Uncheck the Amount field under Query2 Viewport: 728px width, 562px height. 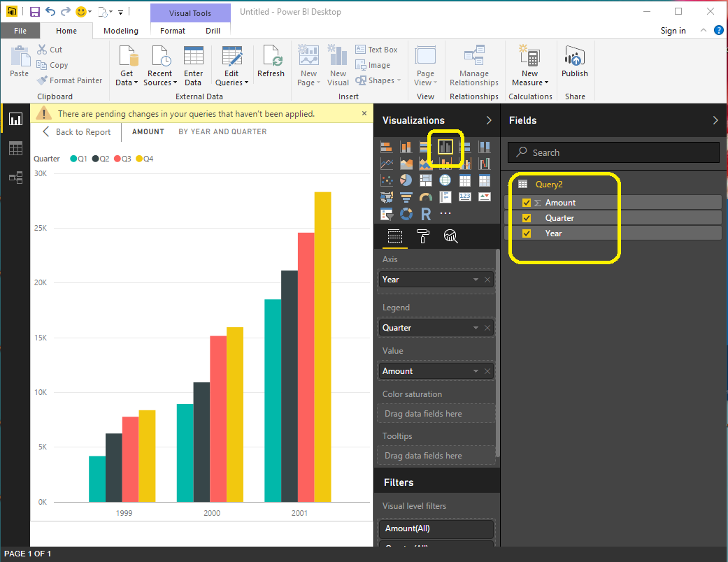pos(527,202)
